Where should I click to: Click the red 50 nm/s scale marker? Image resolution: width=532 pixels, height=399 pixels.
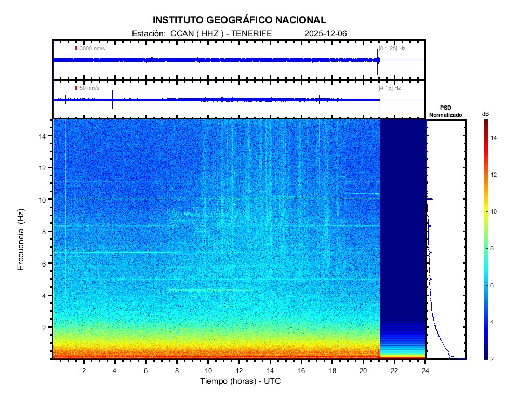tap(76, 88)
